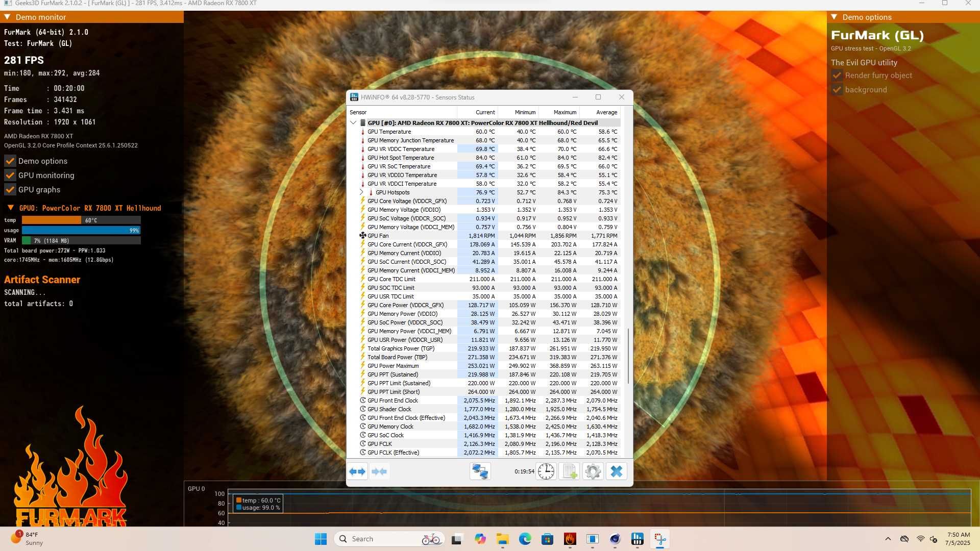Select the GPU Memory Junction Temperature row

pyautogui.click(x=484, y=140)
